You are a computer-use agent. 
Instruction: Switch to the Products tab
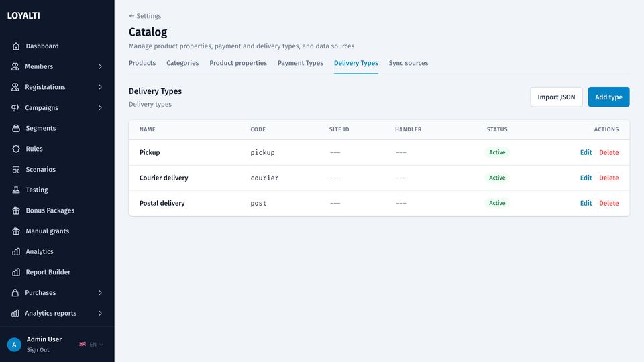[x=142, y=63]
